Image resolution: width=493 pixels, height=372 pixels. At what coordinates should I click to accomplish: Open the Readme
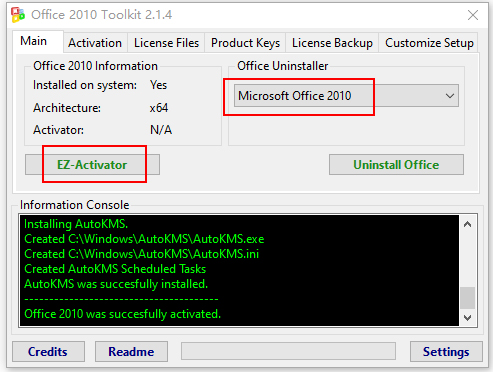[131, 351]
